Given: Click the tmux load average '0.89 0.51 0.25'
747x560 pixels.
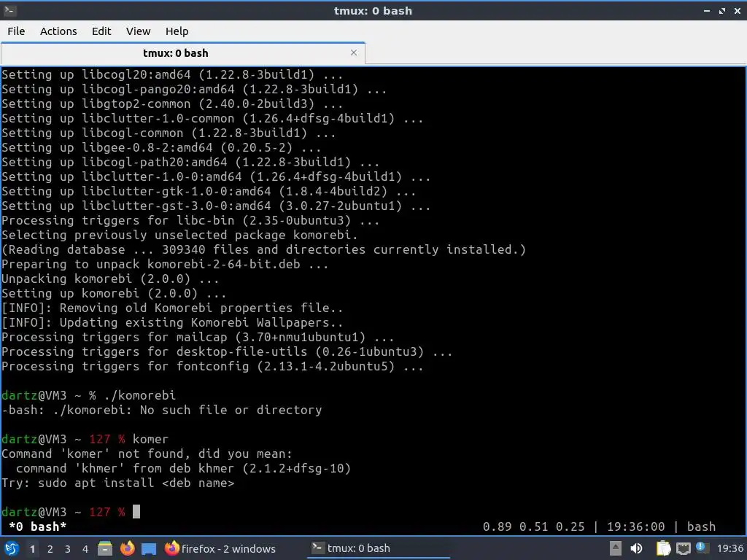Looking at the screenshot, I should tap(533, 526).
